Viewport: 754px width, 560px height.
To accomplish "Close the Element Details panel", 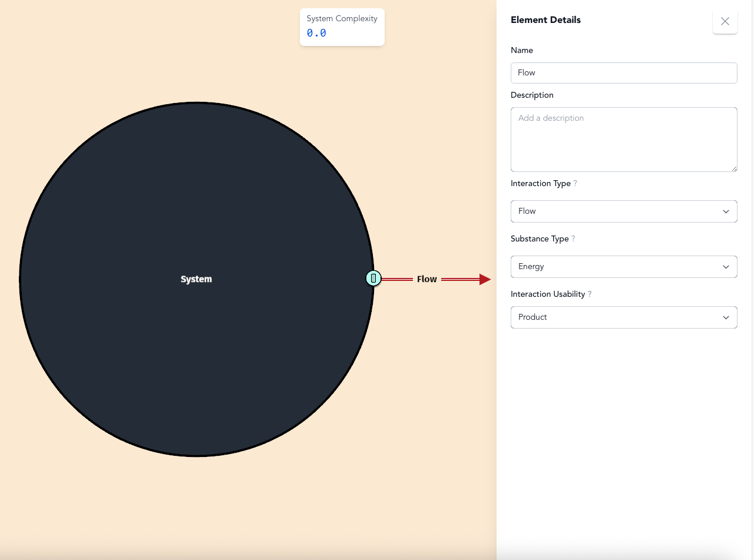I will tap(725, 22).
